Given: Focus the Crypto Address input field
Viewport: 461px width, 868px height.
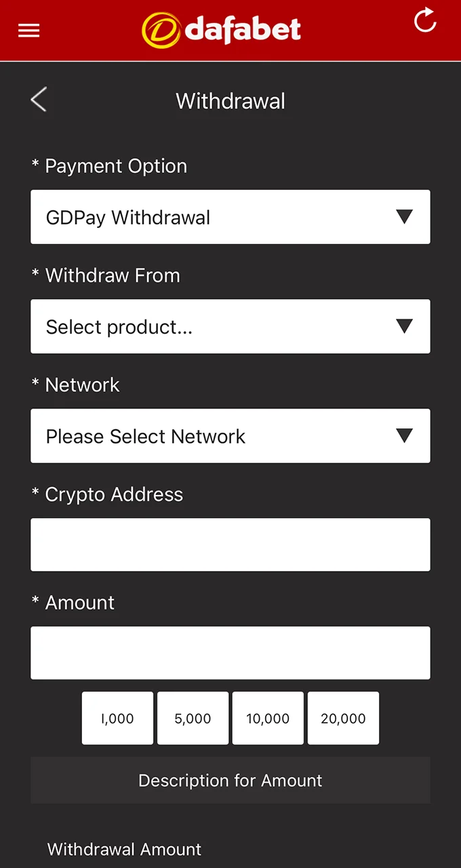Looking at the screenshot, I should 230,545.
